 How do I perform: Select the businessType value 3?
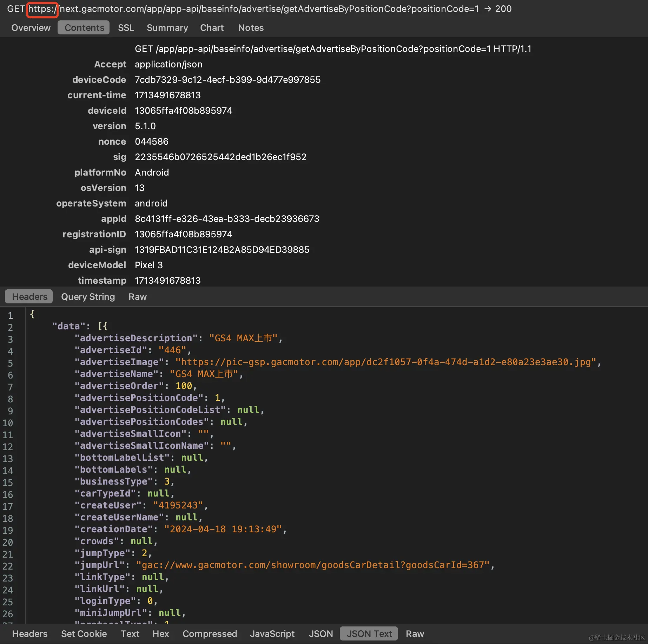coord(167,481)
